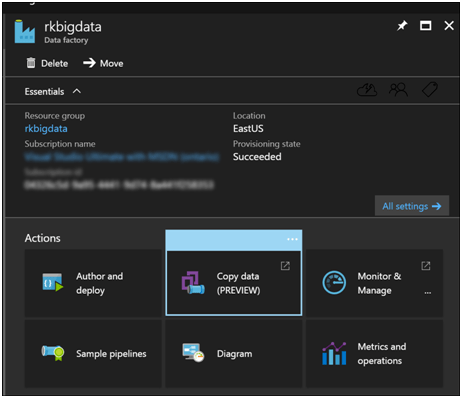The image size is (462, 398).
Task: Open the blurred subscription name link
Action: (122, 157)
